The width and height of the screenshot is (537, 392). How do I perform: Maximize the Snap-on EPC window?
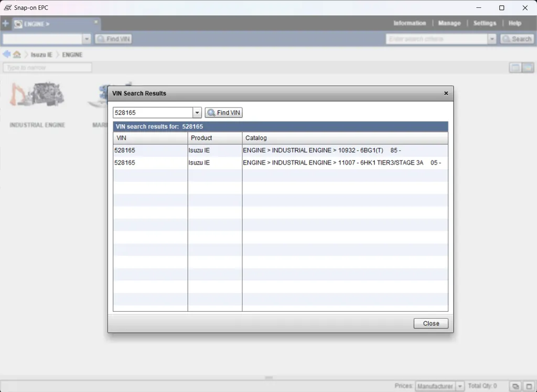502,7
